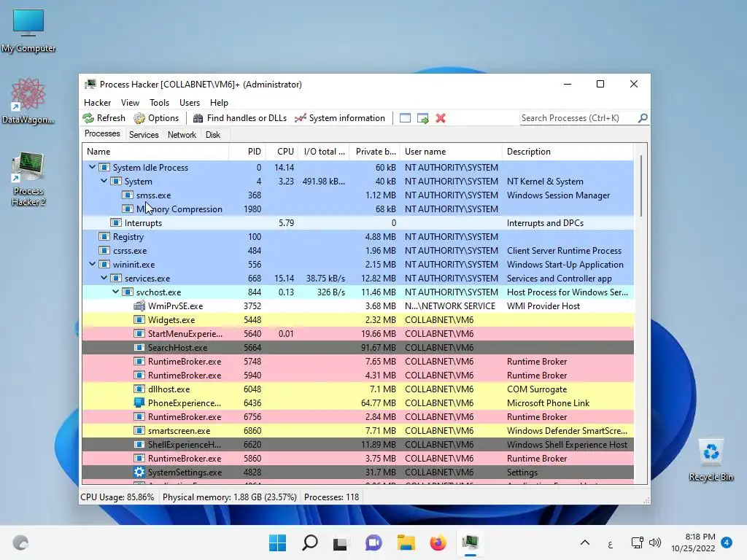
Task: Click the search magnifier icon
Action: pos(643,117)
